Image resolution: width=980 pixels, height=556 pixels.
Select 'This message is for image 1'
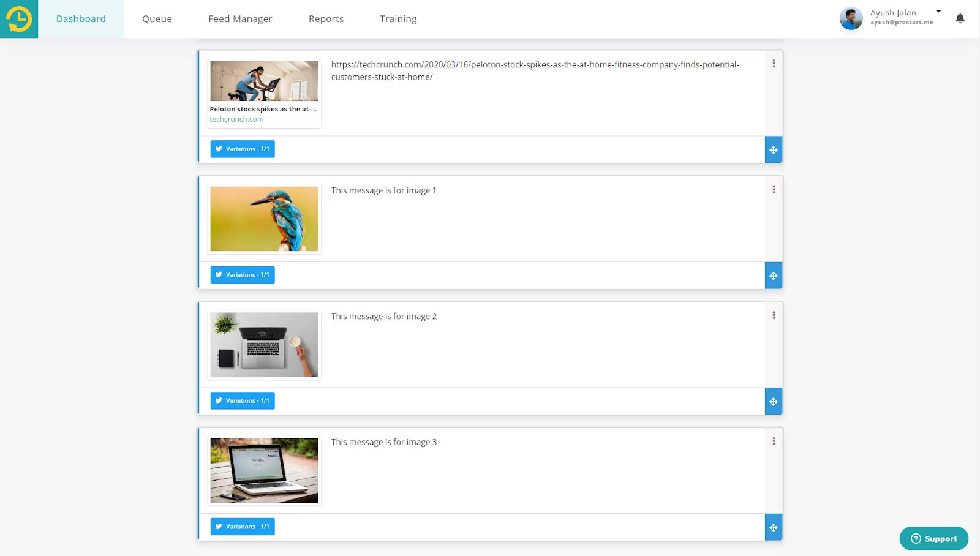[384, 190]
